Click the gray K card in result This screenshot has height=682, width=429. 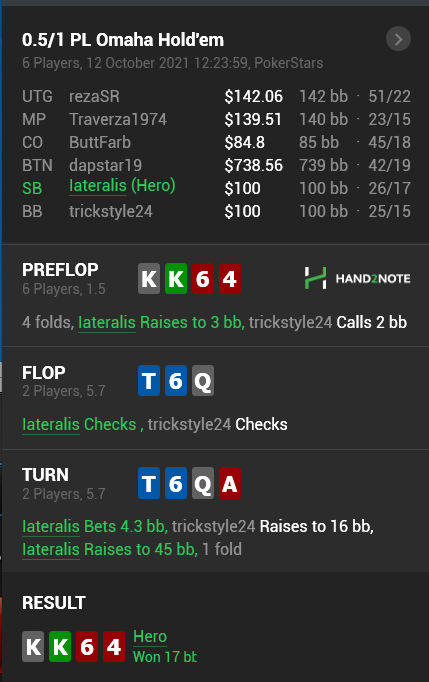coord(33,646)
